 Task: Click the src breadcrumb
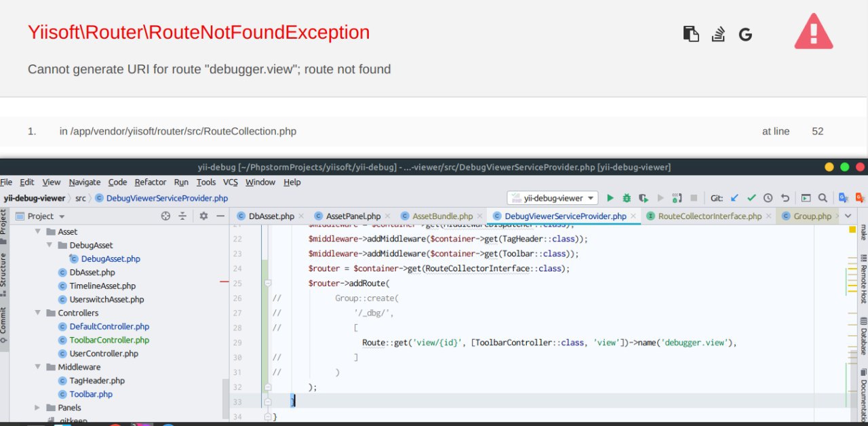pyautogui.click(x=81, y=198)
